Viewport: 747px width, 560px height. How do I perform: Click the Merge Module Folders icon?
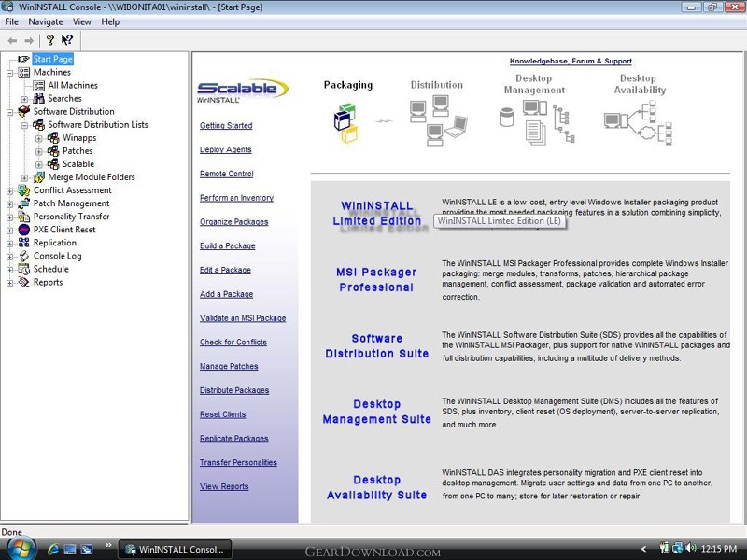(38, 177)
